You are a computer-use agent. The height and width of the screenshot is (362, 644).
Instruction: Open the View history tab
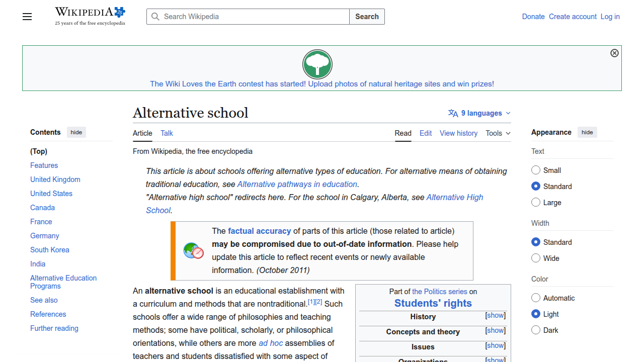click(458, 133)
